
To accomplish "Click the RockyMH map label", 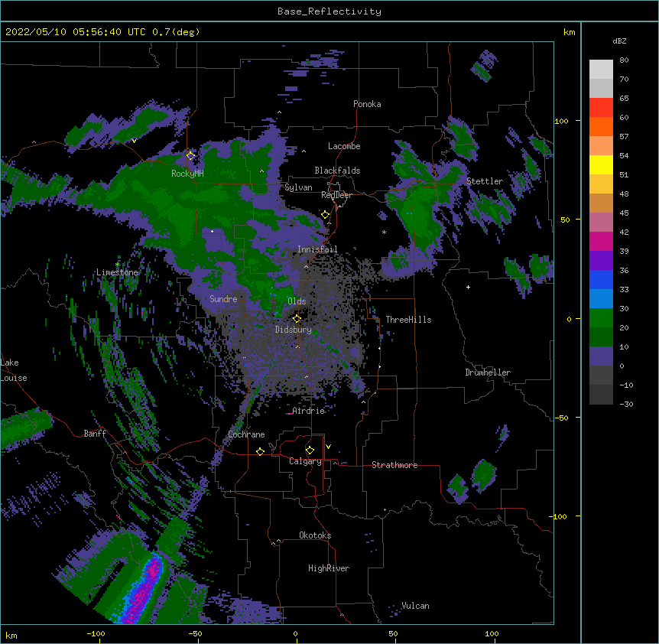I will [187, 173].
